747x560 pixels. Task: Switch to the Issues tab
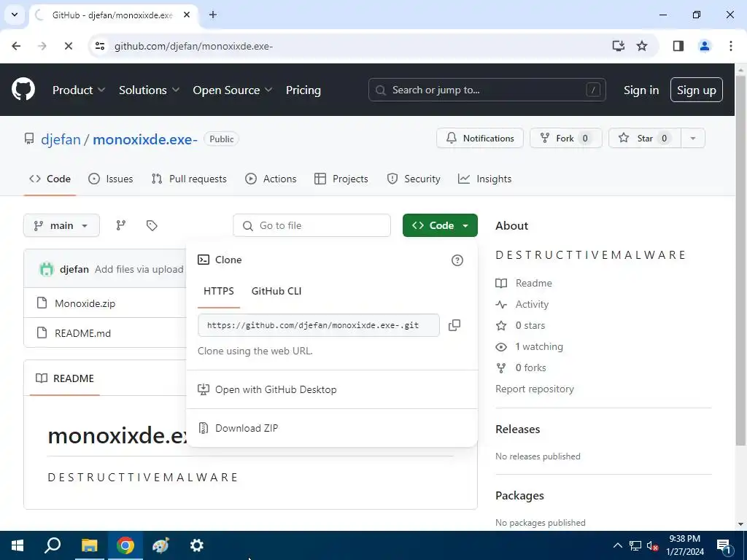click(x=111, y=179)
